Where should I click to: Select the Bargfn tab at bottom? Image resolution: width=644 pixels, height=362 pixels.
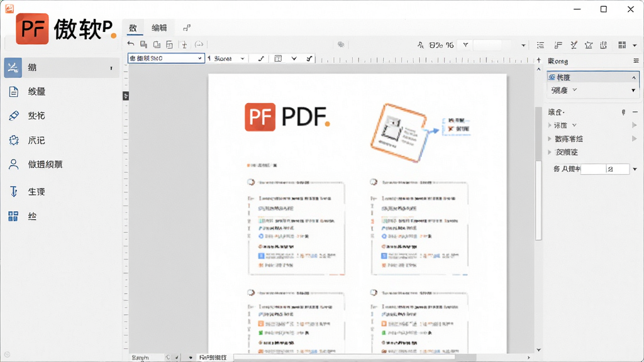pyautogui.click(x=140, y=358)
